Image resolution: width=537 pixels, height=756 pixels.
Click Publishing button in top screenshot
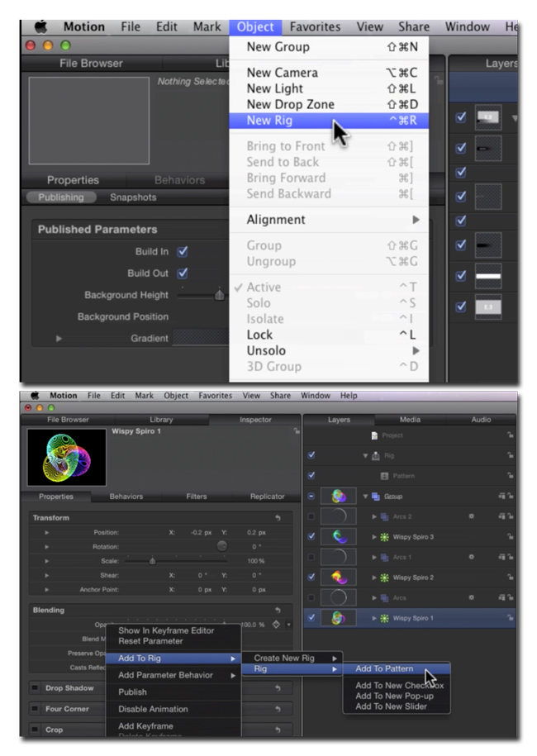(61, 197)
